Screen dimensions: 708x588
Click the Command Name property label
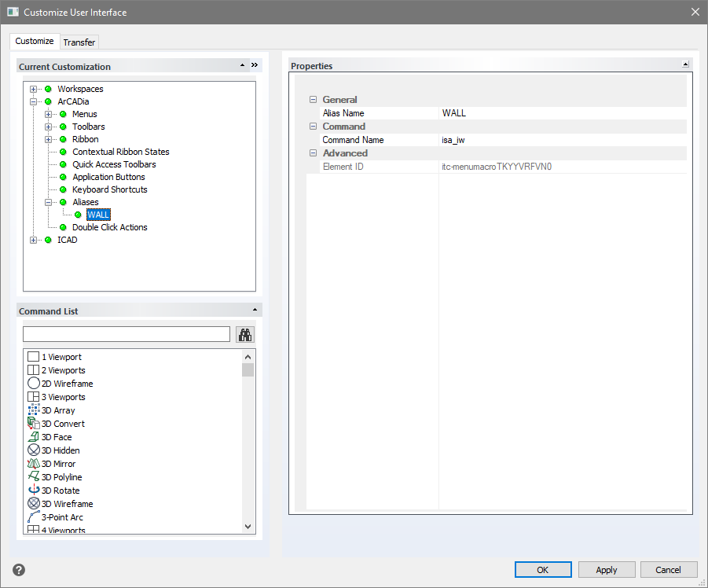coord(353,140)
